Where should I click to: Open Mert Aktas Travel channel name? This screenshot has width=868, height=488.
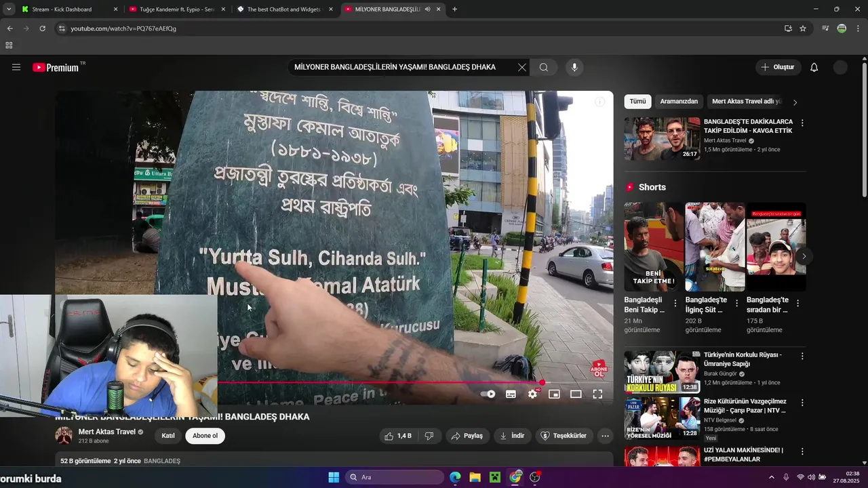point(107,432)
